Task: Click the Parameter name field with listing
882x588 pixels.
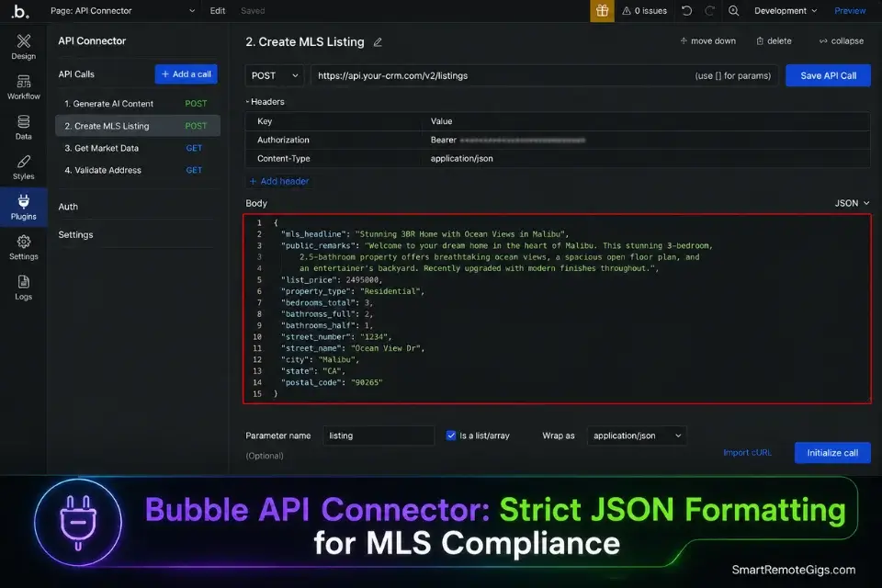Action: pos(379,435)
